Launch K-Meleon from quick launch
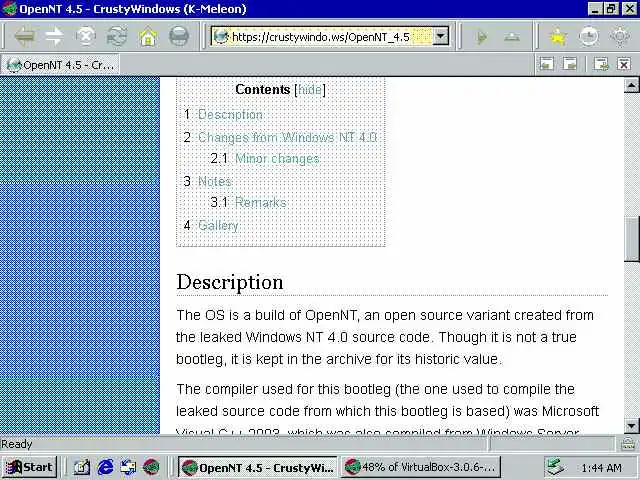Screen dimensions: 640x480 pos(151,467)
